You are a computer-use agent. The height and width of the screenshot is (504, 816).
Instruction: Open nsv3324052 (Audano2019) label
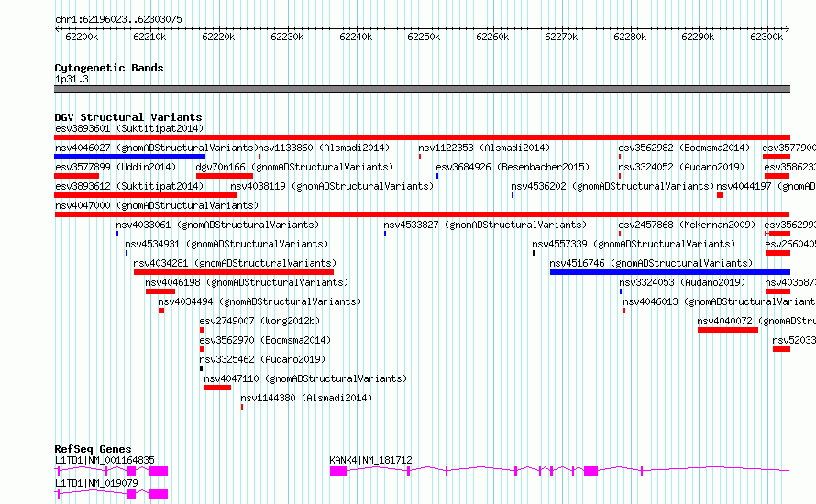681,167
